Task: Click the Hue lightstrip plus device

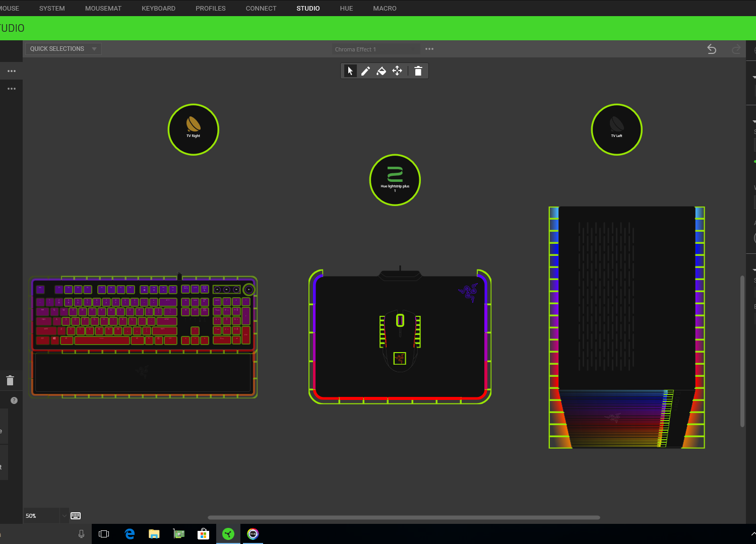Action: (395, 180)
